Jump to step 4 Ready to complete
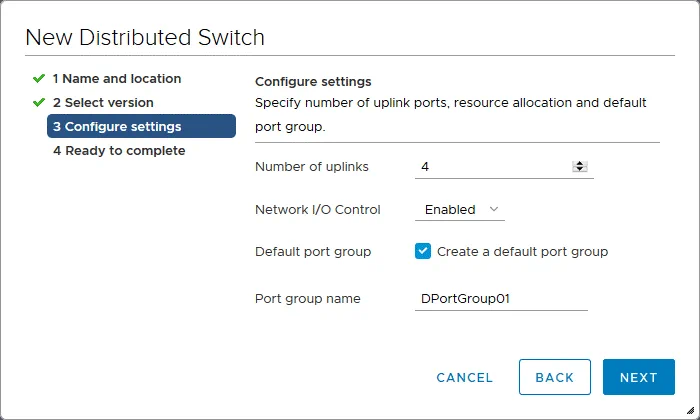This screenshot has height=420, width=700. pos(119,150)
